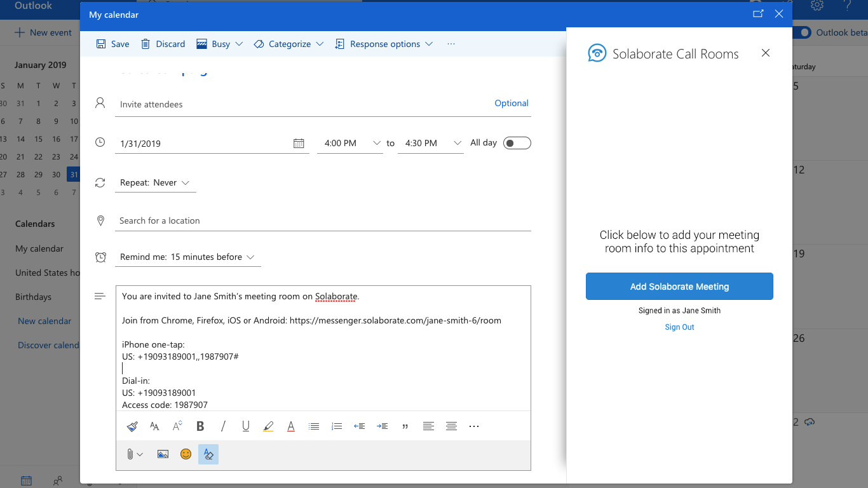Viewport: 868px width, 488px height.
Task: Insert an emoji with the smiley icon
Action: [x=186, y=454]
